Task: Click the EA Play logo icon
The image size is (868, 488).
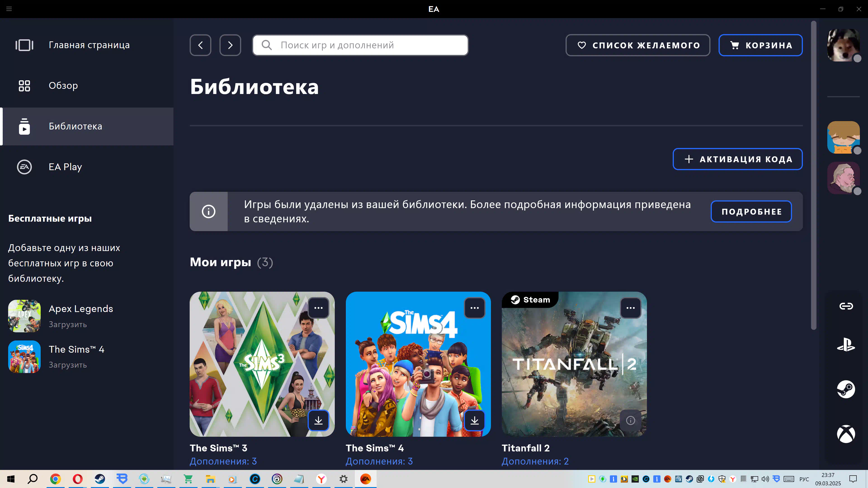Action: [24, 167]
